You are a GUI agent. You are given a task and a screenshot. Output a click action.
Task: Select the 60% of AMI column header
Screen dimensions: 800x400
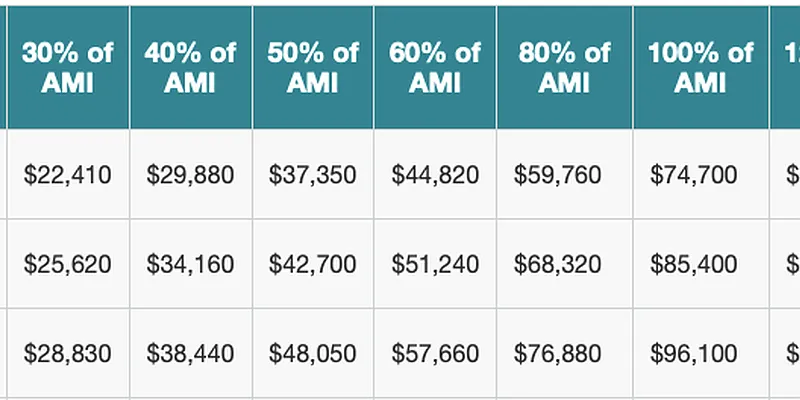coord(435,67)
